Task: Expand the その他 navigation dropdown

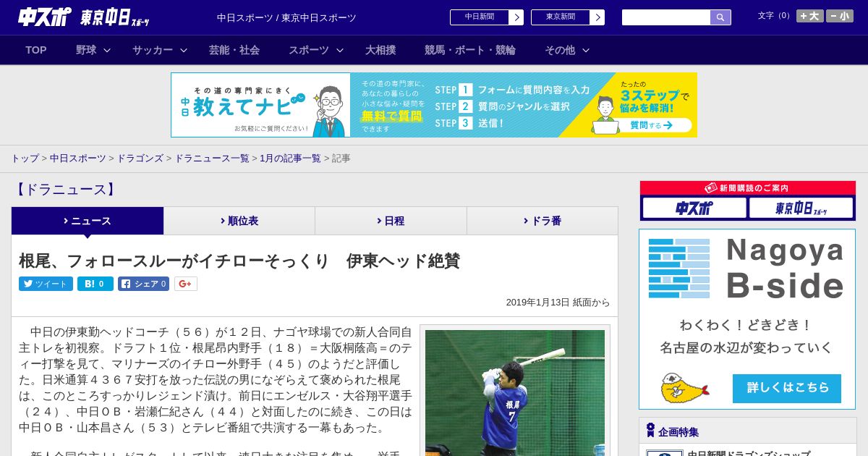Action: 567,50
